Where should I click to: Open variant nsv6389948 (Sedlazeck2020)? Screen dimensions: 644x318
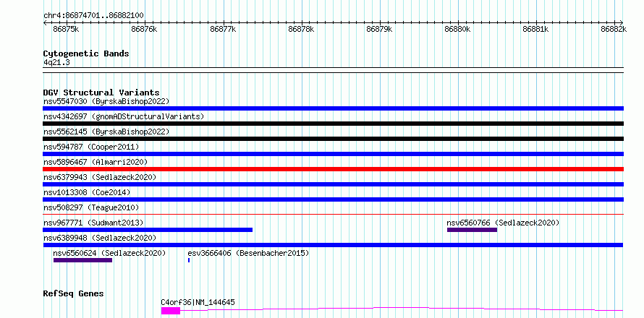(x=100, y=238)
